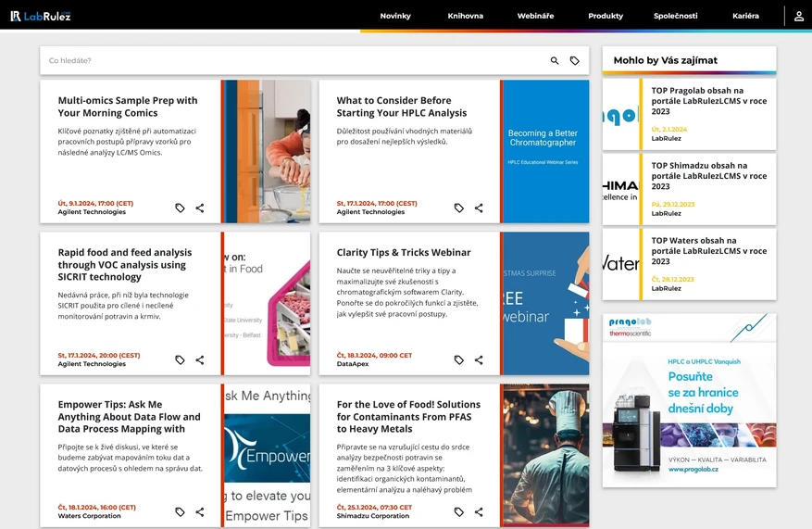Click the Rapid food card pink thumbnail

pyautogui.click(x=268, y=303)
